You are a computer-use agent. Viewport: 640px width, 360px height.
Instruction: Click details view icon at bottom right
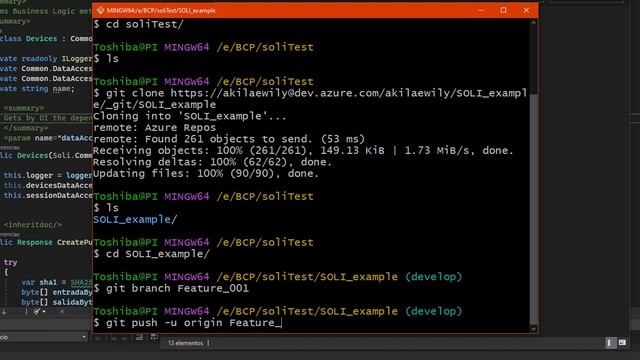pyautogui.click(x=609, y=343)
